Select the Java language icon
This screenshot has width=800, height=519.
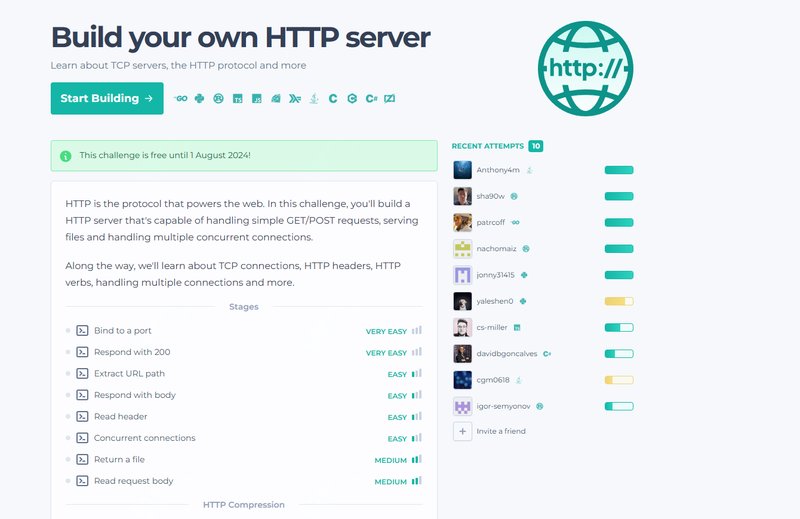pos(313,99)
